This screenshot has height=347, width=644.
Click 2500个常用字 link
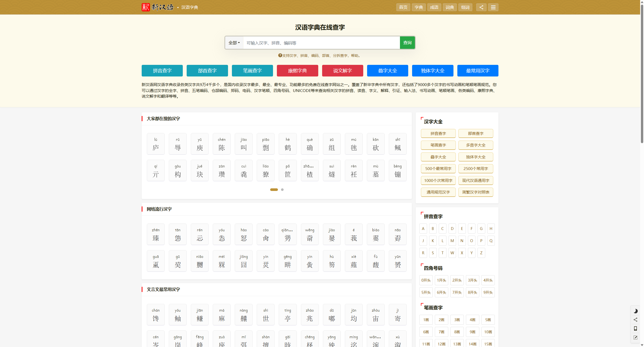pyautogui.click(x=476, y=169)
